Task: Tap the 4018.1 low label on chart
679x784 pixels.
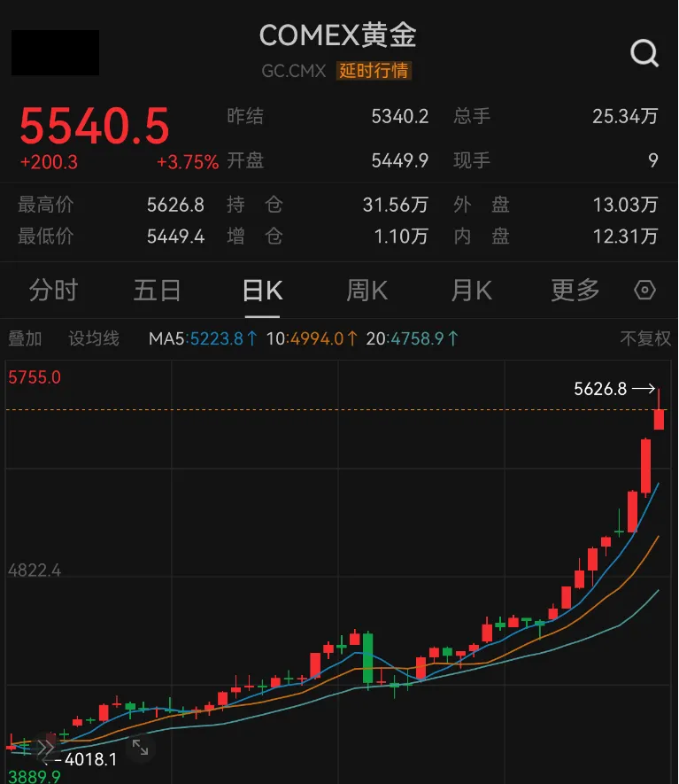Action: pyautogui.click(x=90, y=759)
